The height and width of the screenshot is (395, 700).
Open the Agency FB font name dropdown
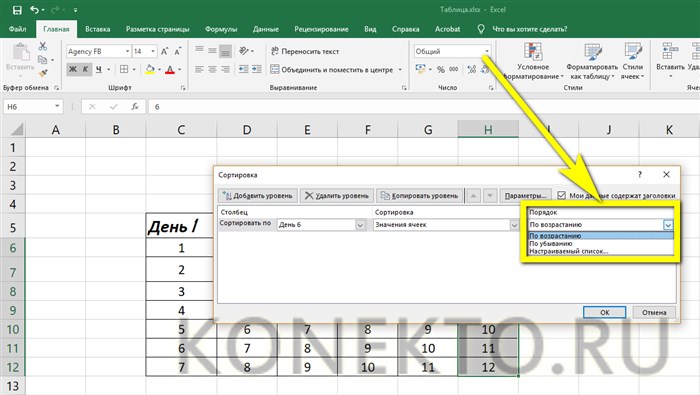(127, 51)
